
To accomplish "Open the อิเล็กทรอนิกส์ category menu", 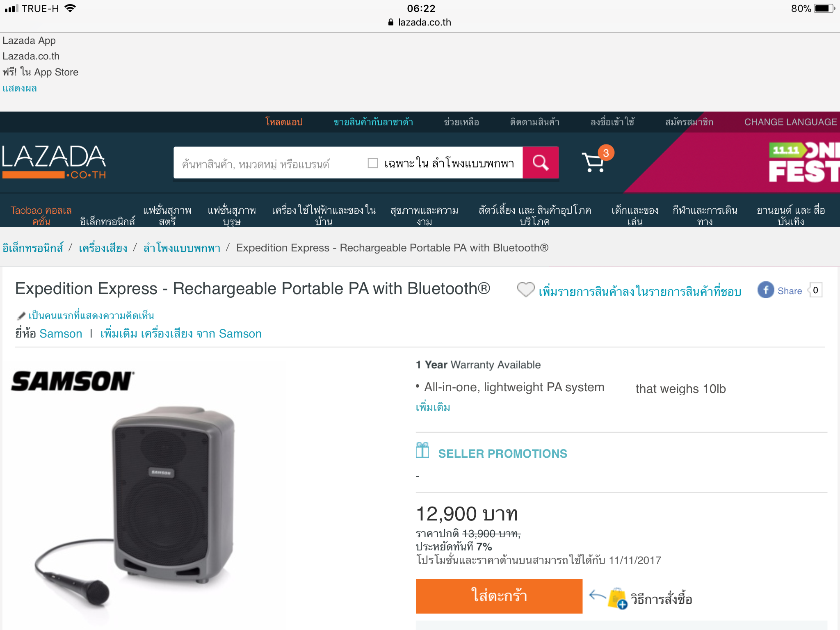I will pyautogui.click(x=107, y=221).
